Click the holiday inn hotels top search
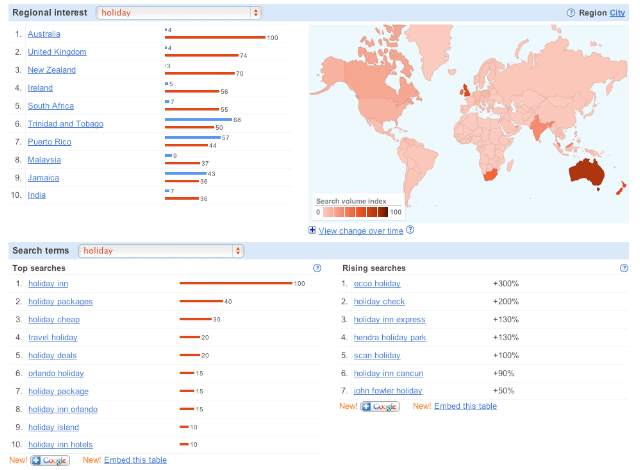The width and height of the screenshot is (640, 470). click(x=60, y=445)
